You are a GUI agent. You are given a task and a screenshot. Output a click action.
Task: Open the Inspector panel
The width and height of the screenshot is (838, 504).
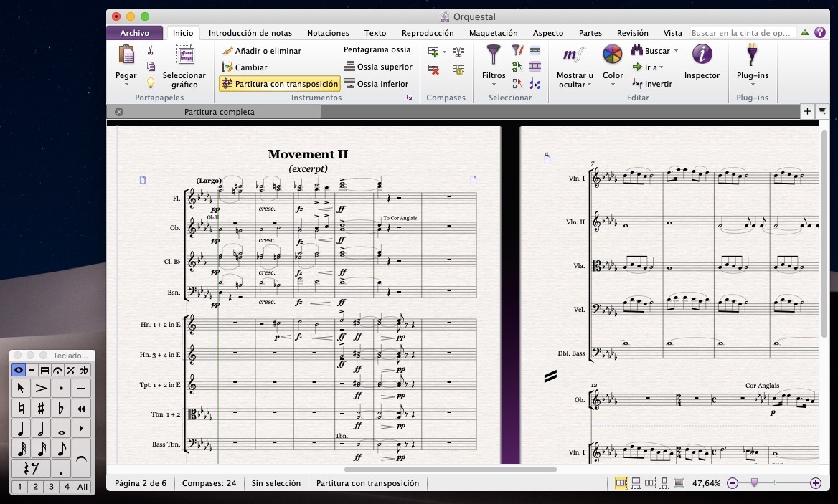click(x=702, y=63)
